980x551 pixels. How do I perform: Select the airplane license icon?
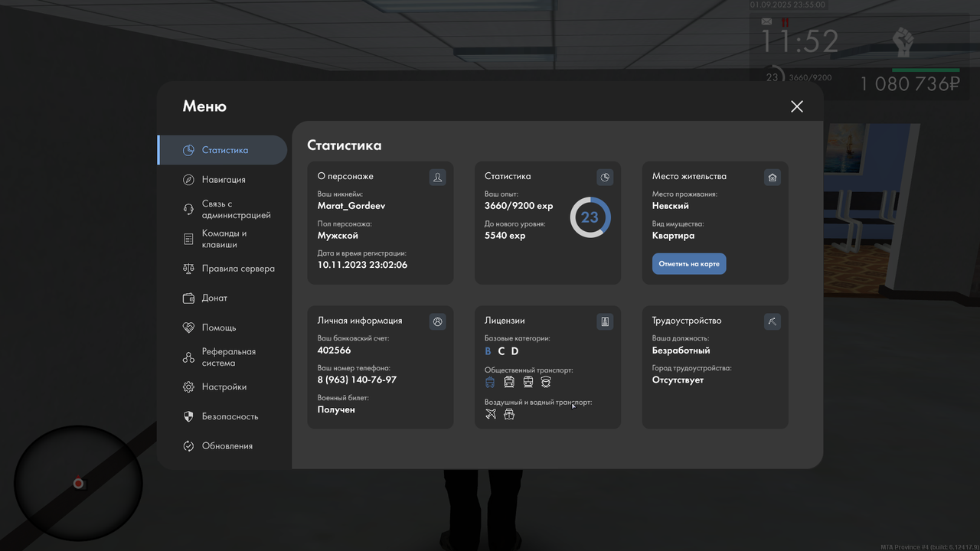[491, 414]
